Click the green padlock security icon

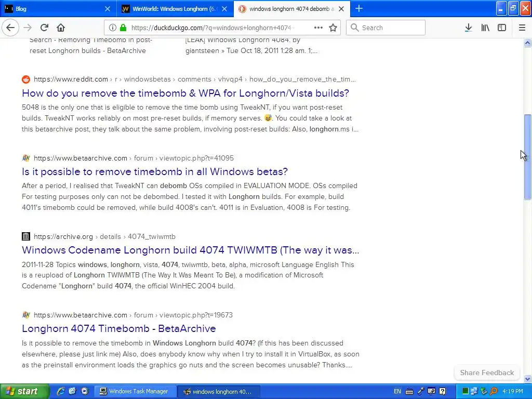click(123, 28)
